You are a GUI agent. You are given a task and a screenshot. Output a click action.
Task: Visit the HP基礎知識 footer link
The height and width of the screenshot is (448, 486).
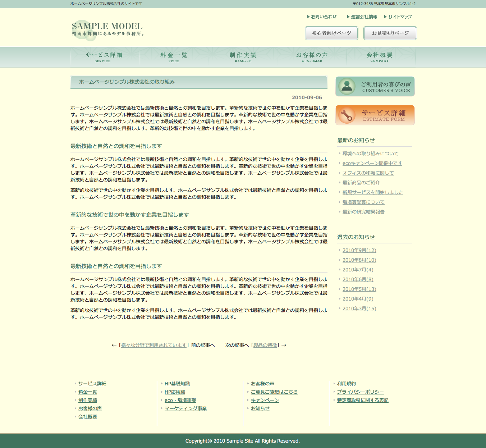click(x=177, y=384)
